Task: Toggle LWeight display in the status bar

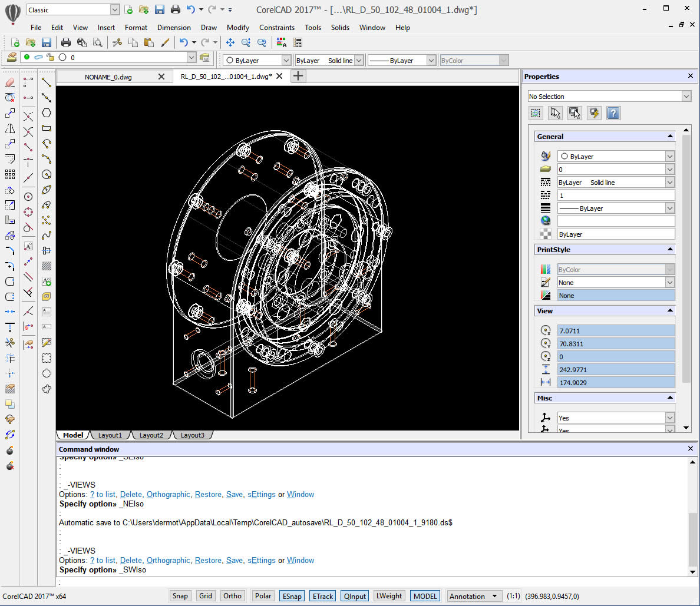Action: [x=389, y=596]
